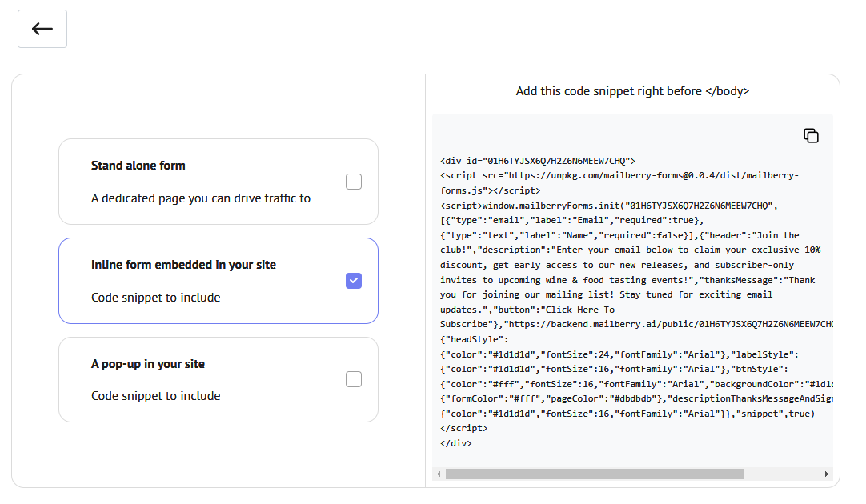Check the Stand alone form checkbox
The width and height of the screenshot is (866, 504).
[354, 182]
